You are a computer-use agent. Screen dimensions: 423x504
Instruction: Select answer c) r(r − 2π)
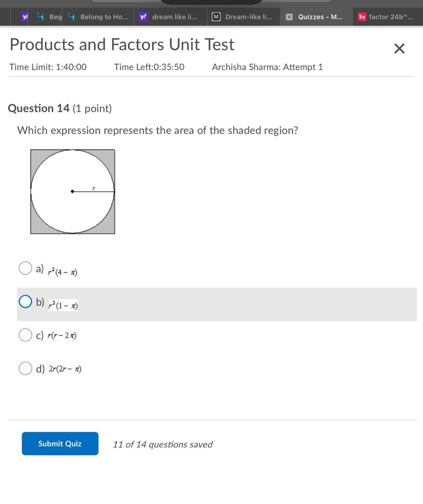tap(25, 335)
